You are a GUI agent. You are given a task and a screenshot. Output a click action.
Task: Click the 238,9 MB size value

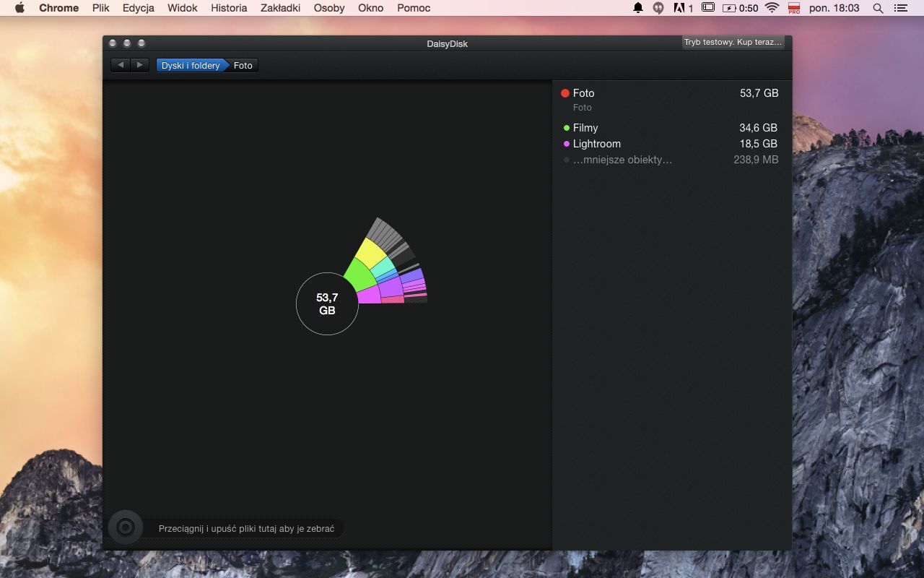pyautogui.click(x=756, y=160)
